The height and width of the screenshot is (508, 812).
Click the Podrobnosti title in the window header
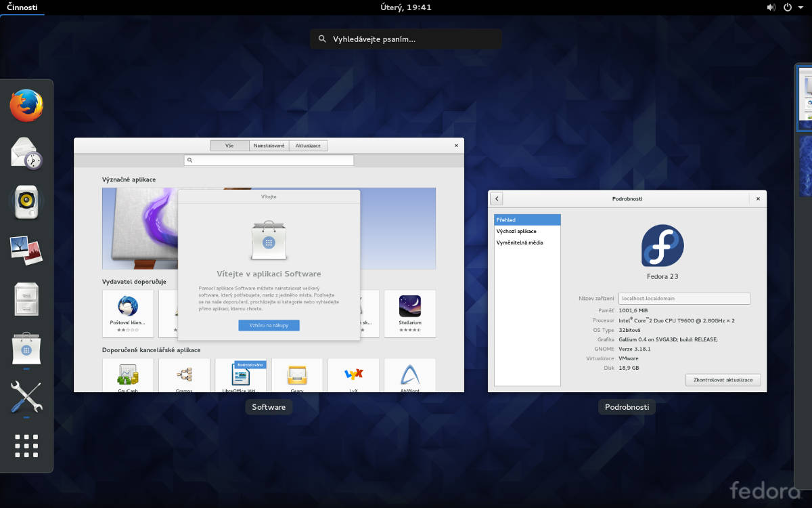(627, 198)
